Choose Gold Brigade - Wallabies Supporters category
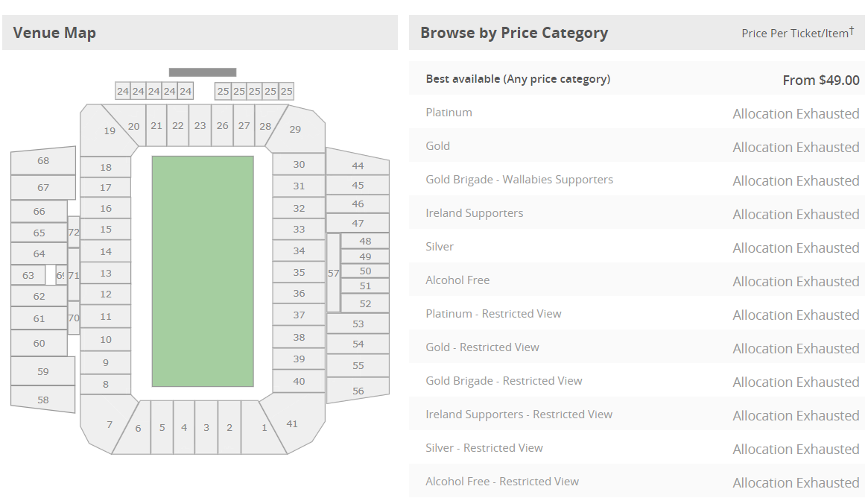 tap(636, 180)
